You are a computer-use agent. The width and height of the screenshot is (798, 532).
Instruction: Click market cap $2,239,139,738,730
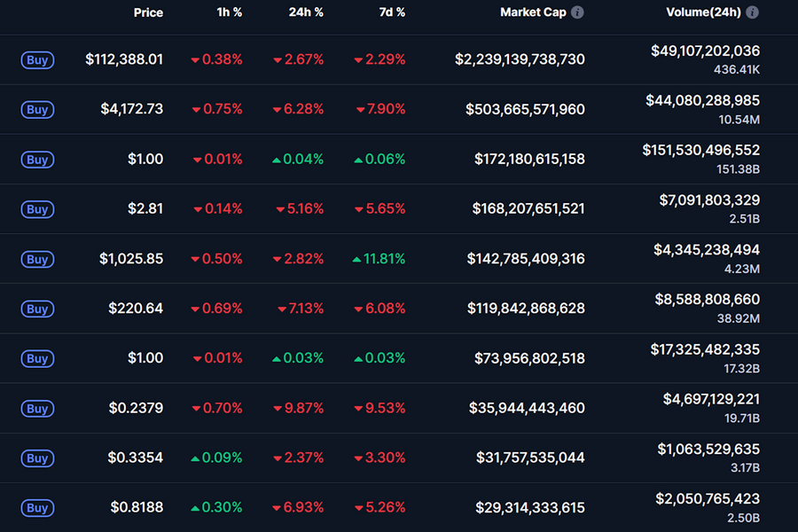point(520,59)
